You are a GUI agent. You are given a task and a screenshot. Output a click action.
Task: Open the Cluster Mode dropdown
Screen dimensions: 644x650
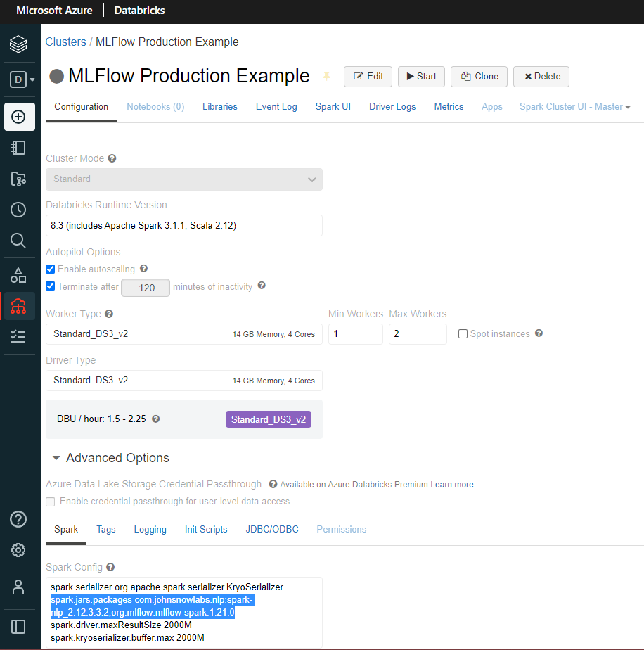[183, 179]
